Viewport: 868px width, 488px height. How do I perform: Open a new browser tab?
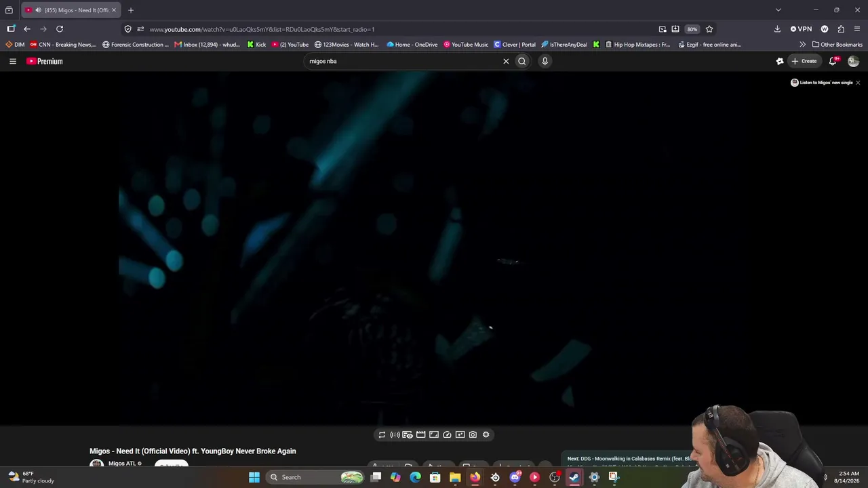131,10
